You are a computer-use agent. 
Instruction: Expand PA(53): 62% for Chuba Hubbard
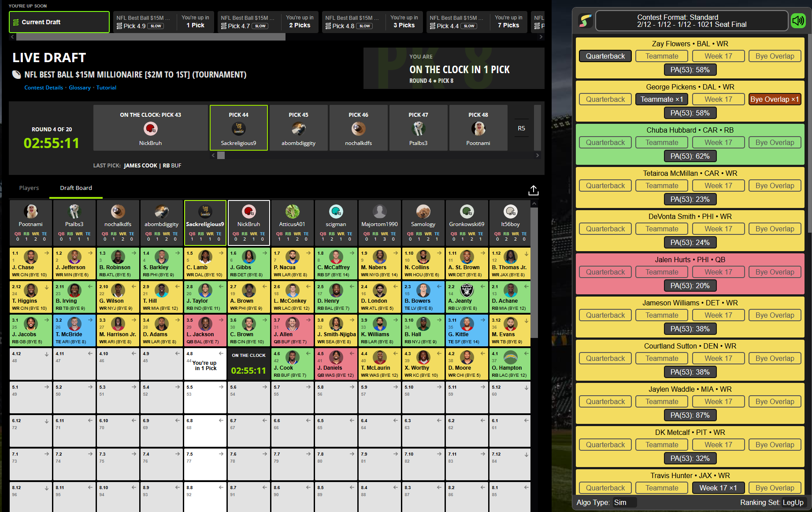point(690,156)
